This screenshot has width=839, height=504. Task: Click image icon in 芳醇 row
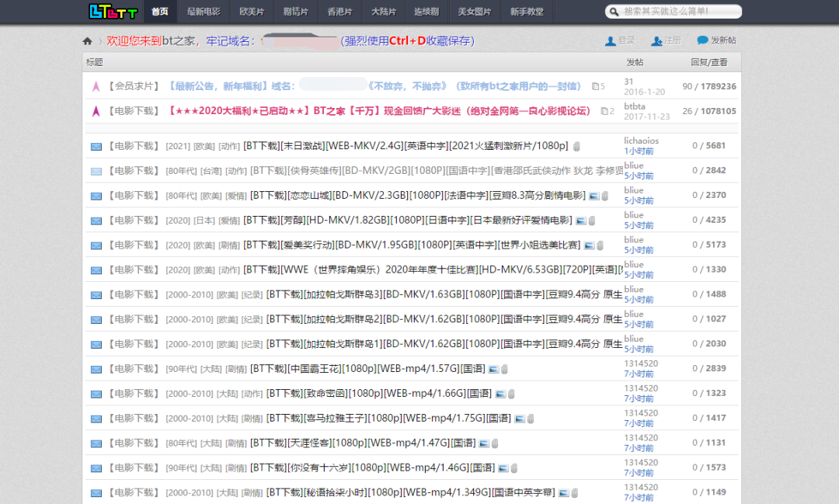click(x=580, y=221)
